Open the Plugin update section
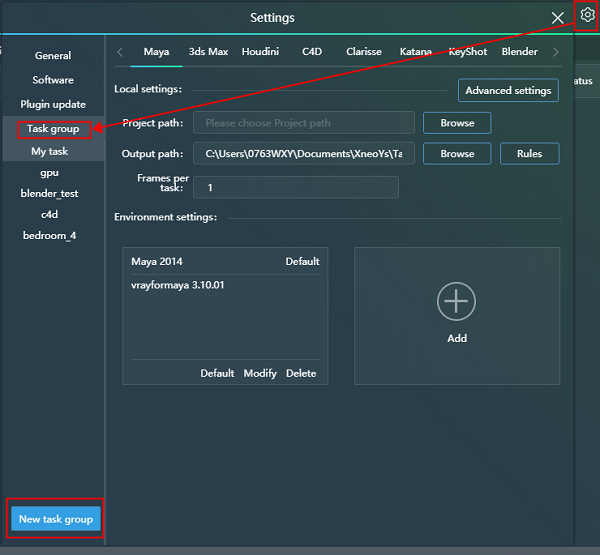Viewport: 600px width, 555px height. 53,104
